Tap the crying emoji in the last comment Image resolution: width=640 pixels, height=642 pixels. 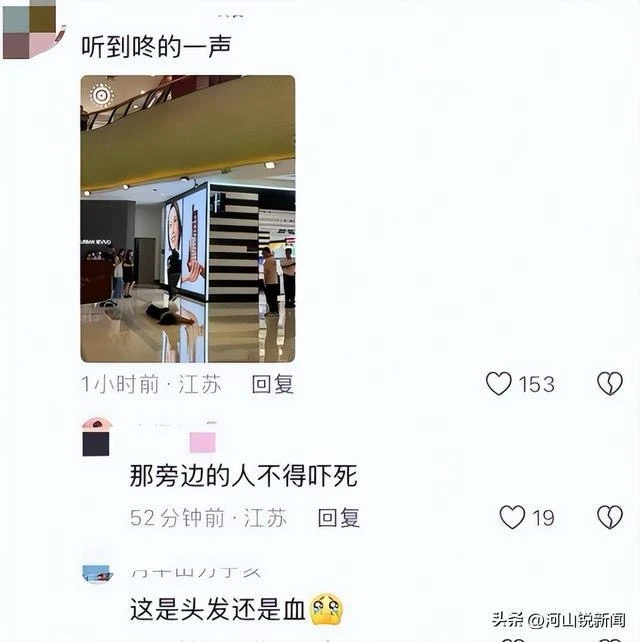pyautogui.click(x=326, y=609)
